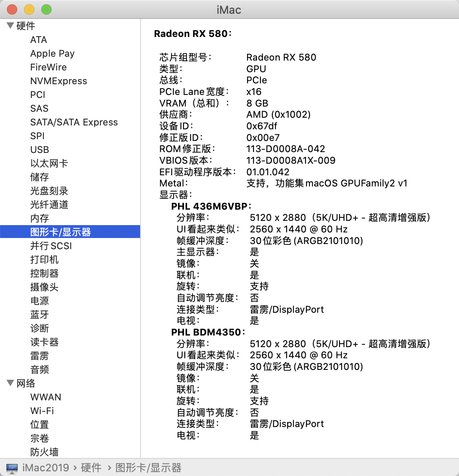
Task: Select SPI in the hardware list
Action: point(37,136)
